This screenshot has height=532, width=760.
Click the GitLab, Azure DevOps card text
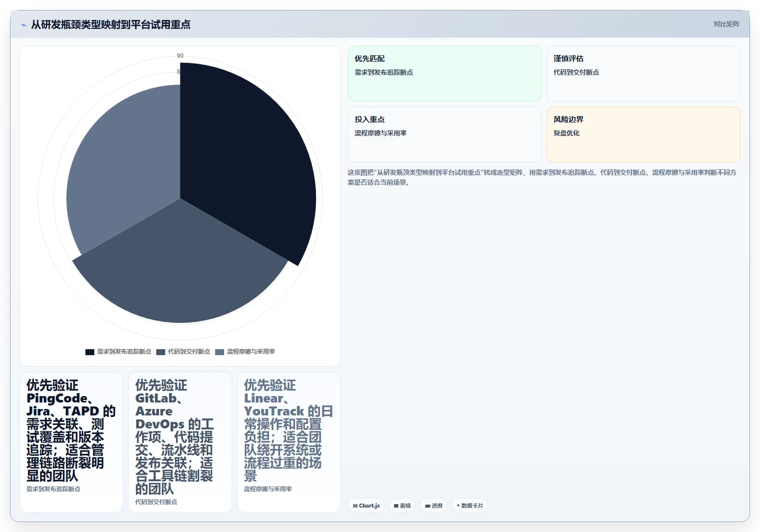174,437
